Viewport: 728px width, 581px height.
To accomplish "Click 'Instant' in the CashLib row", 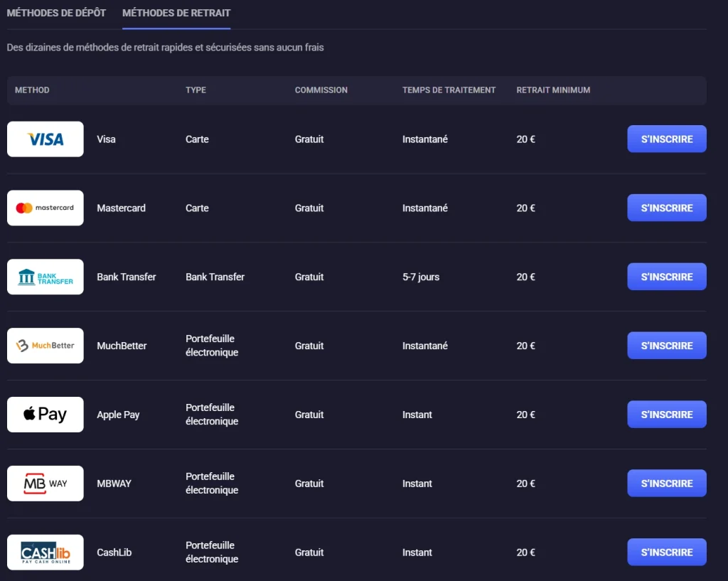I will 417,553.
